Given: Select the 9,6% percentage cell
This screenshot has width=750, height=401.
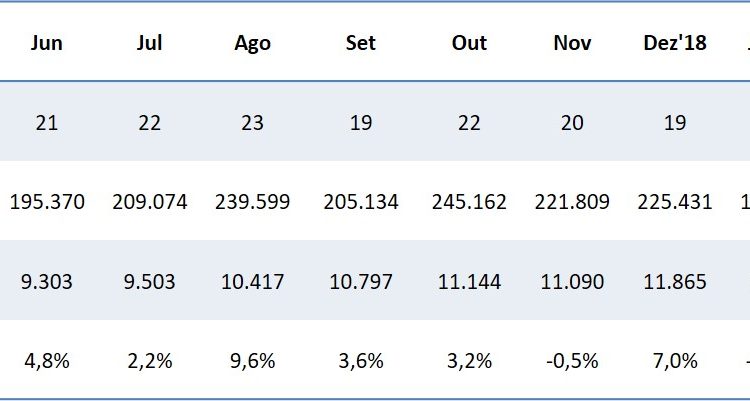Looking at the screenshot, I should pos(252,361).
